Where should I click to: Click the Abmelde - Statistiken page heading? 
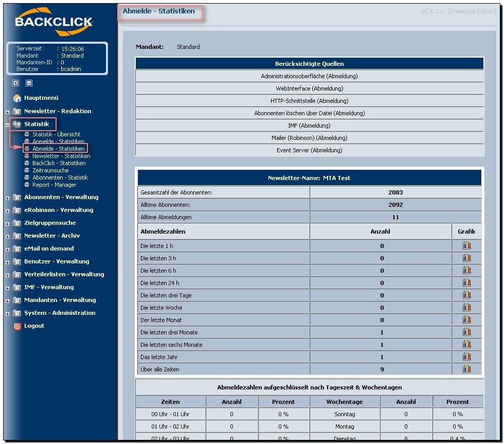[x=159, y=11]
